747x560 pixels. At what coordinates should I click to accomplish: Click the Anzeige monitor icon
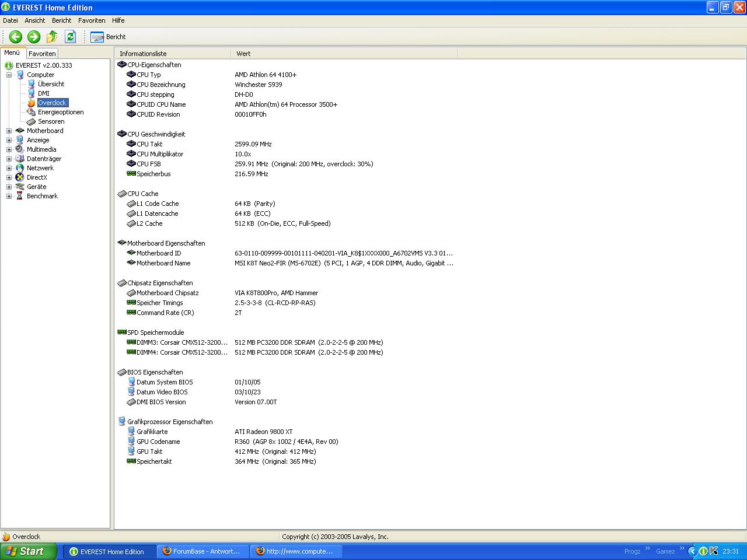pyautogui.click(x=20, y=140)
